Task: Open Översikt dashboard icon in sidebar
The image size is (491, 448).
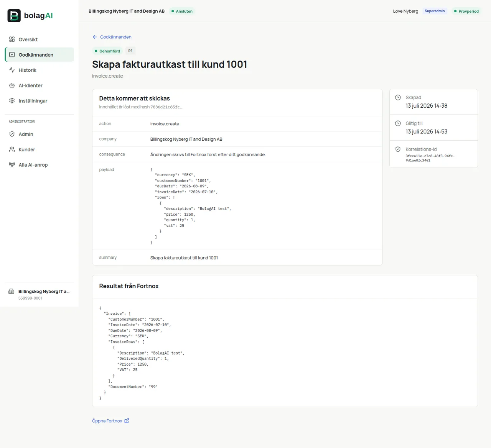Action: click(12, 39)
